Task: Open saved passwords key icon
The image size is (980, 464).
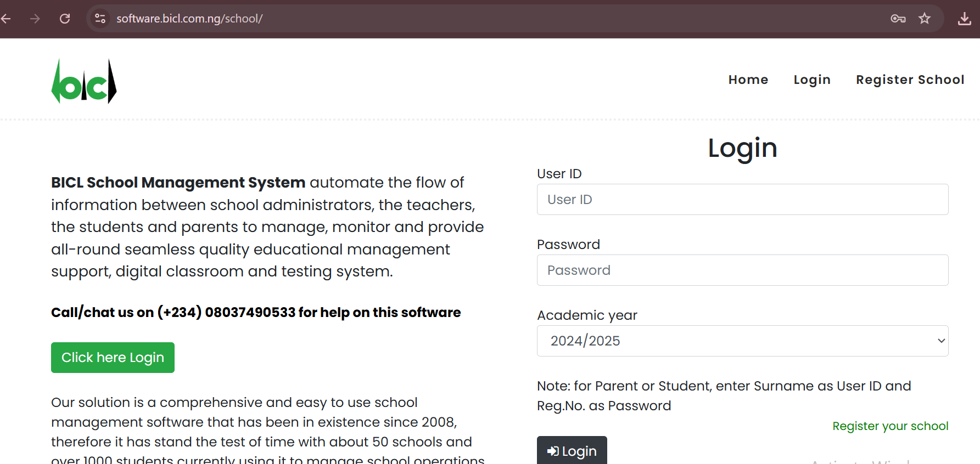Action: tap(898, 19)
